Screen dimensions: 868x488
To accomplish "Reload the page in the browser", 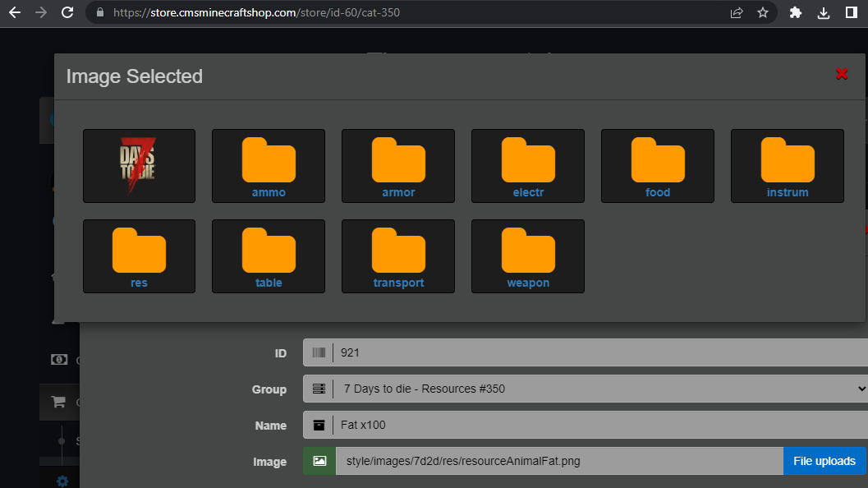I will pyautogui.click(x=67, y=12).
